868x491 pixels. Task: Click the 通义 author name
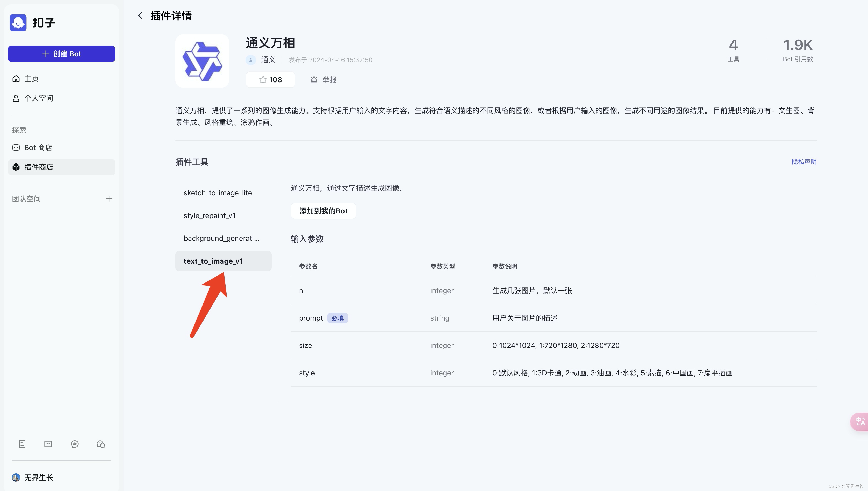click(268, 60)
